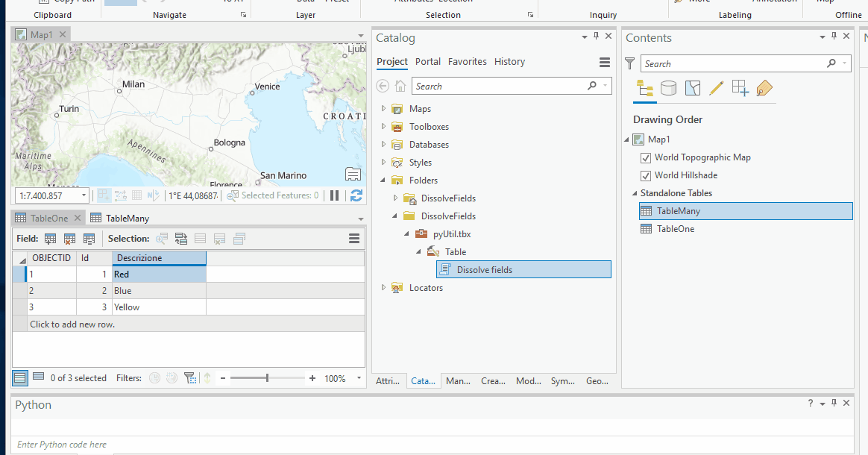Image resolution: width=868 pixels, height=455 pixels.
Task: Pause map drawing
Action: coord(334,195)
